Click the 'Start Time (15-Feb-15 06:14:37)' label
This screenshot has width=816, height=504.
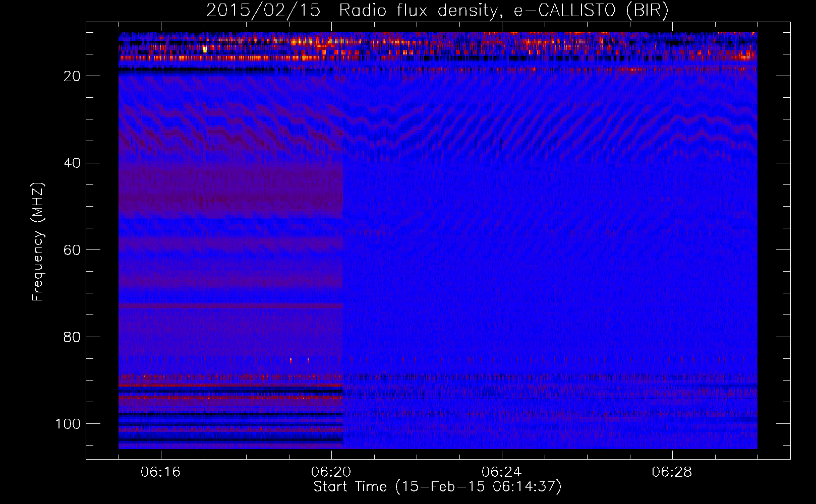[437, 487]
